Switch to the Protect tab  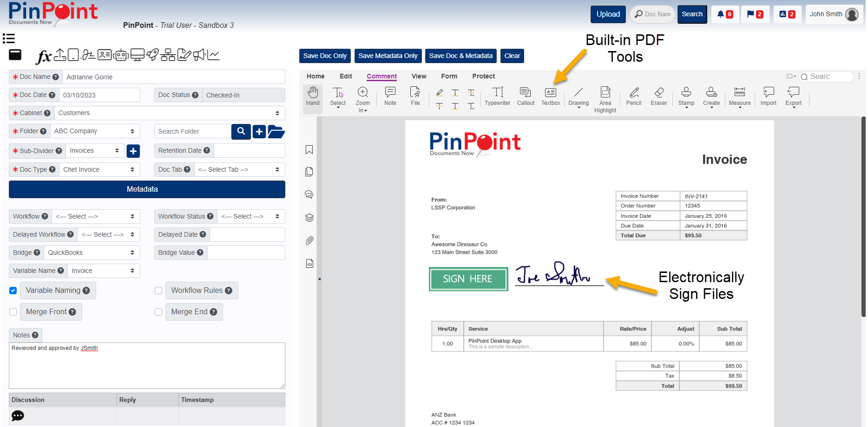[x=483, y=76]
